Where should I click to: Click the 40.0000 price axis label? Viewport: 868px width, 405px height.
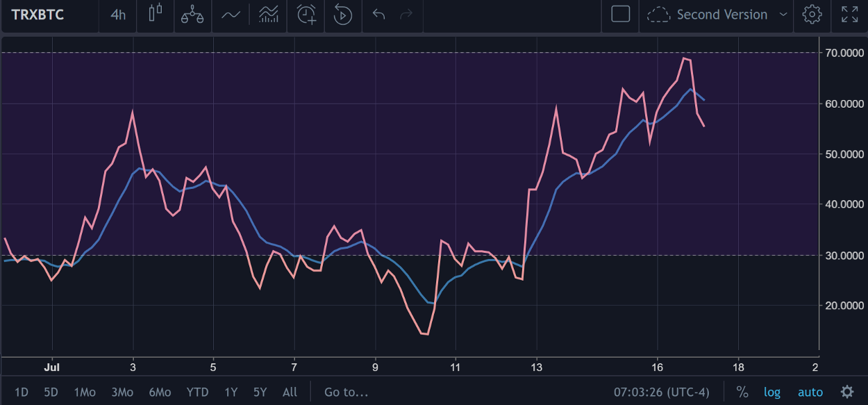pyautogui.click(x=846, y=205)
